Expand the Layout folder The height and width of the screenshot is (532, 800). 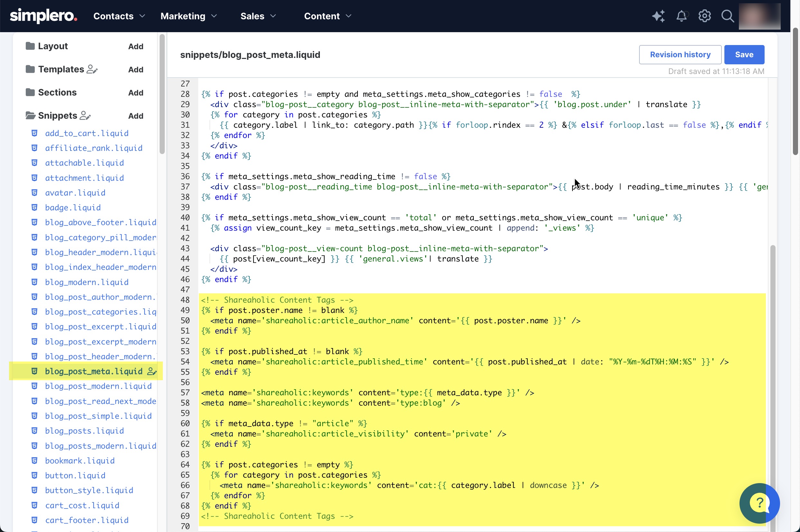click(x=53, y=46)
